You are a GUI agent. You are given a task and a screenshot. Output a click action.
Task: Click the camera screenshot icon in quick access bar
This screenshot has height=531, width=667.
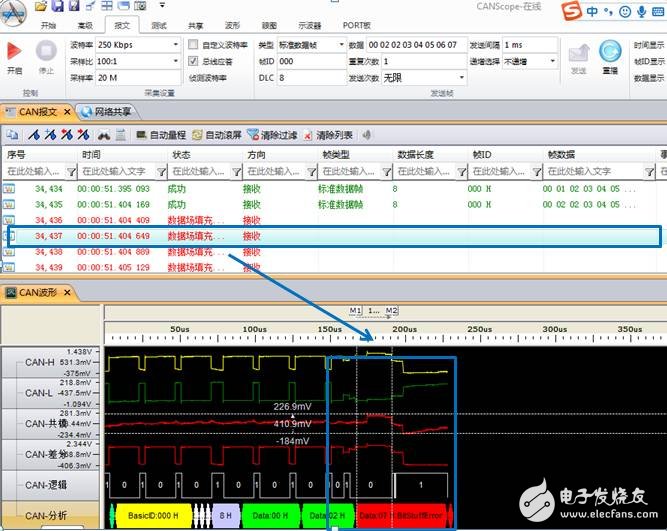[140, 6]
